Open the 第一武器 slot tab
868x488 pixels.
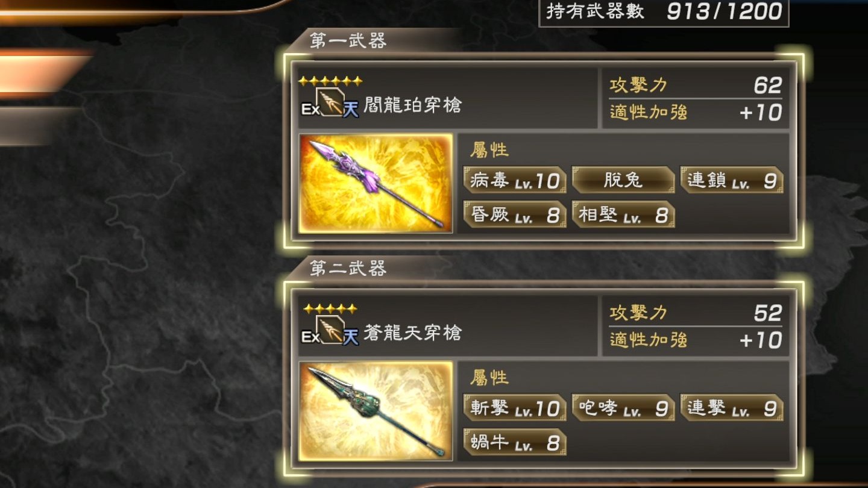348,41
